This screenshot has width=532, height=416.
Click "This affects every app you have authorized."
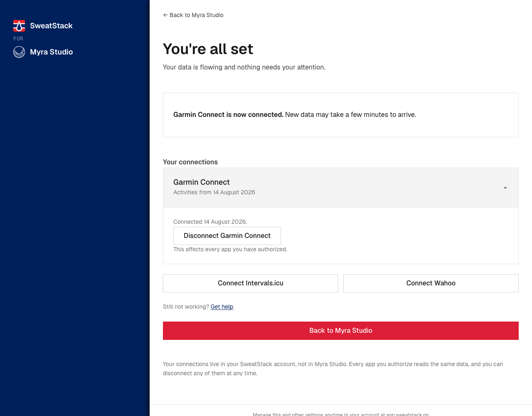230,249
